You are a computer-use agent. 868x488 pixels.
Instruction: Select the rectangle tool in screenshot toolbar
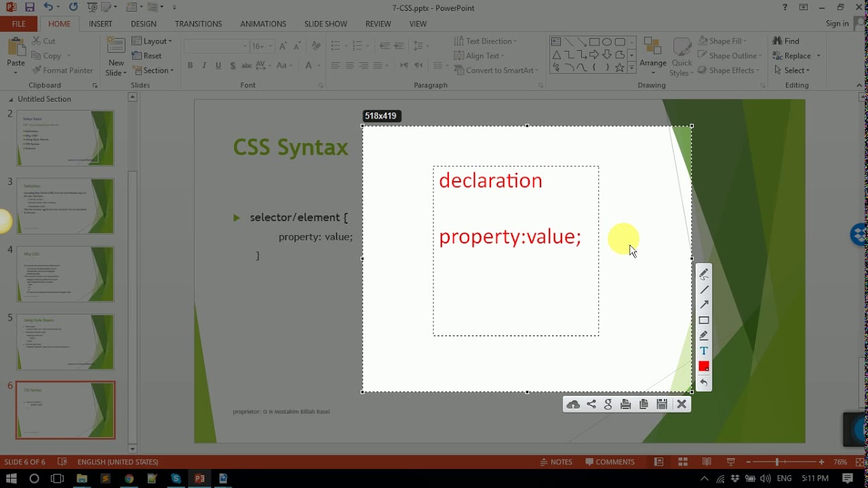point(704,321)
